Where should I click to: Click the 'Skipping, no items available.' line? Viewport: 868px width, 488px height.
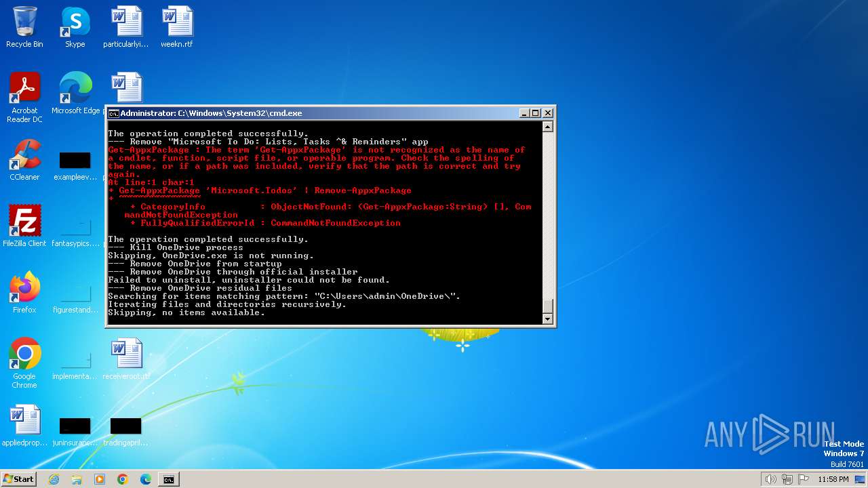(186, 312)
